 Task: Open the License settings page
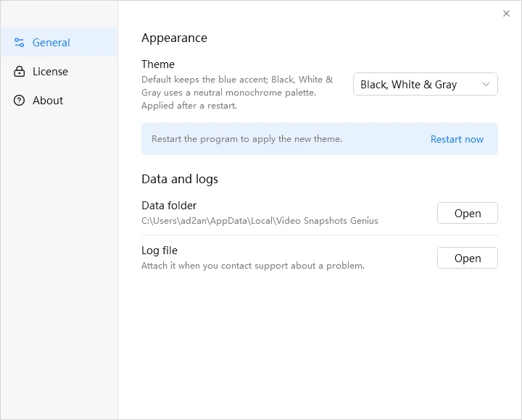coord(59,72)
